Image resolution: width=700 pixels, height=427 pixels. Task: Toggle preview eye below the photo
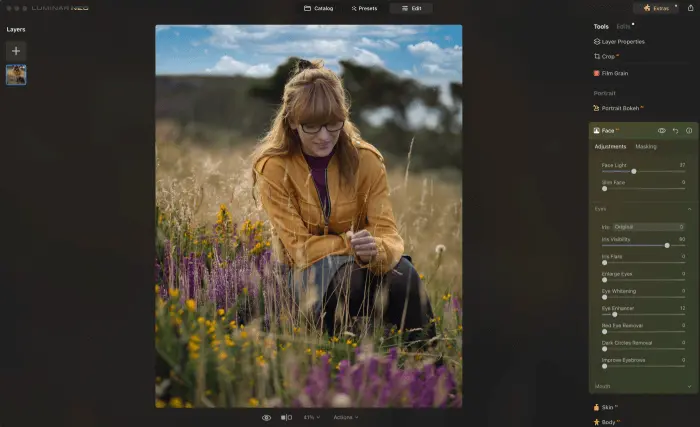[x=266, y=418]
